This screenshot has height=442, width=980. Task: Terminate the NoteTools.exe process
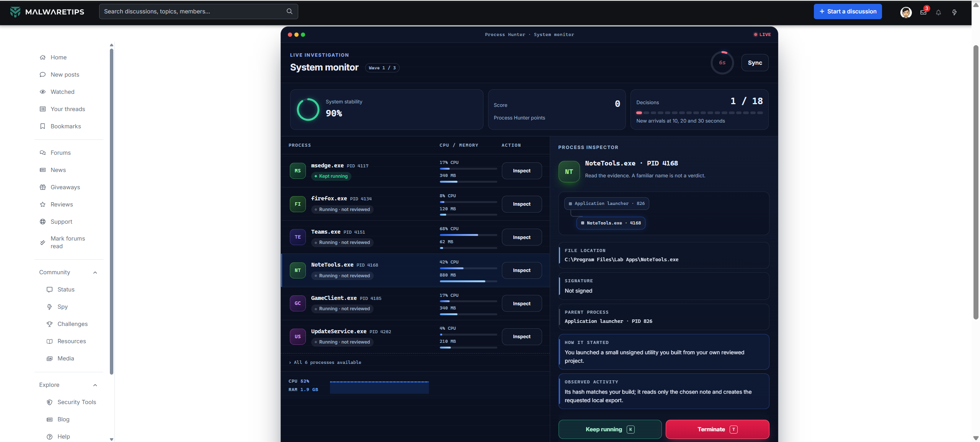click(x=717, y=429)
